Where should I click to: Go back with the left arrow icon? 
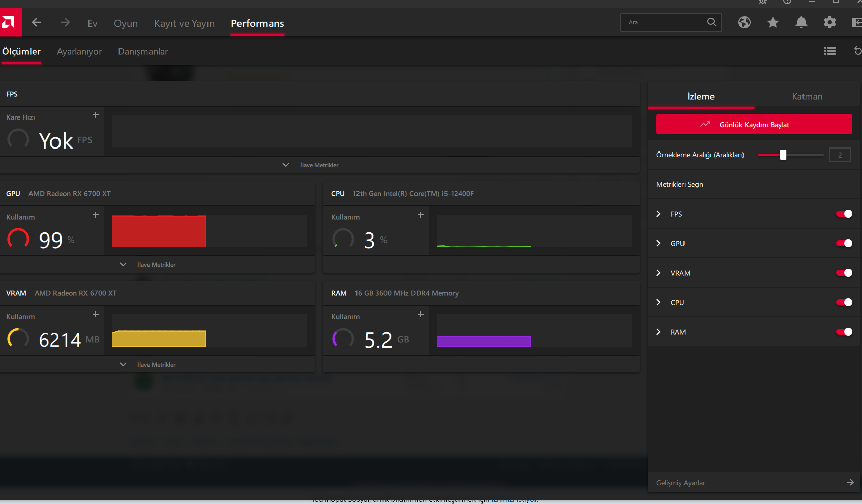click(x=36, y=22)
